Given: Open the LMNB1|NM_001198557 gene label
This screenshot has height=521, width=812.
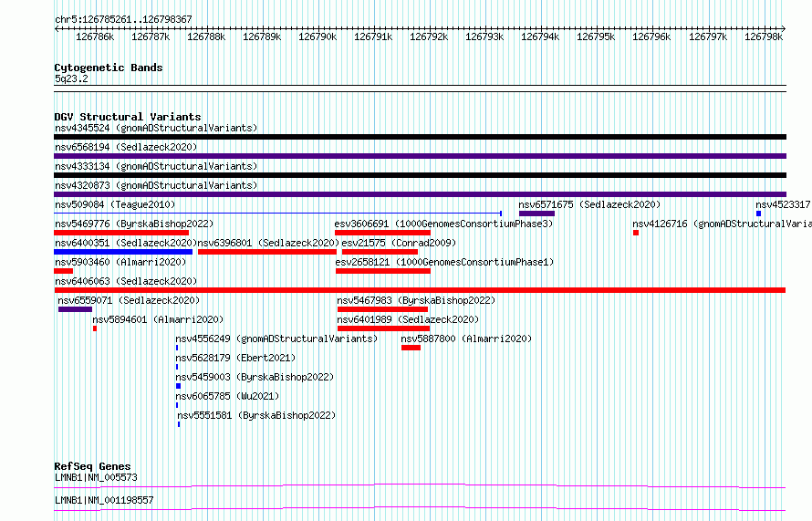Looking at the screenshot, I should [104, 500].
